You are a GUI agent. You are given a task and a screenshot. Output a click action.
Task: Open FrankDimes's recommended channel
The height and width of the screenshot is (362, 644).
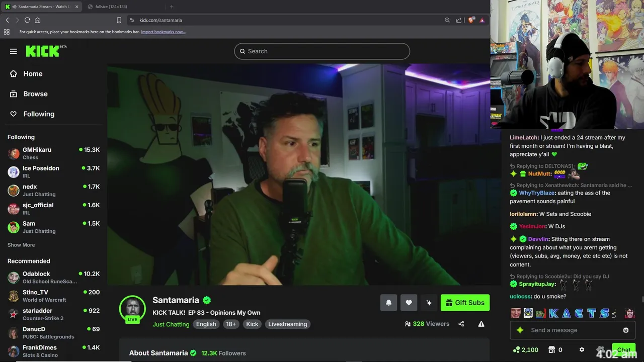pyautogui.click(x=54, y=351)
